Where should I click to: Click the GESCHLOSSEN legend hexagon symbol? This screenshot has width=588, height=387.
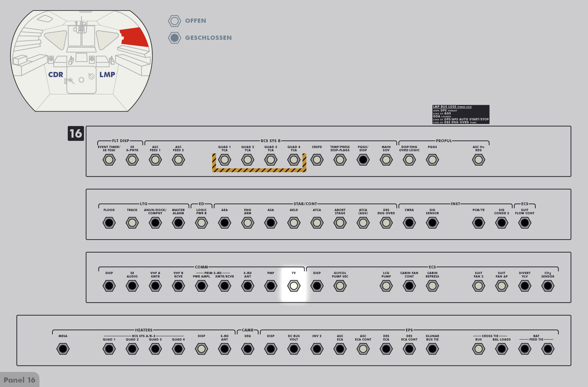point(175,38)
